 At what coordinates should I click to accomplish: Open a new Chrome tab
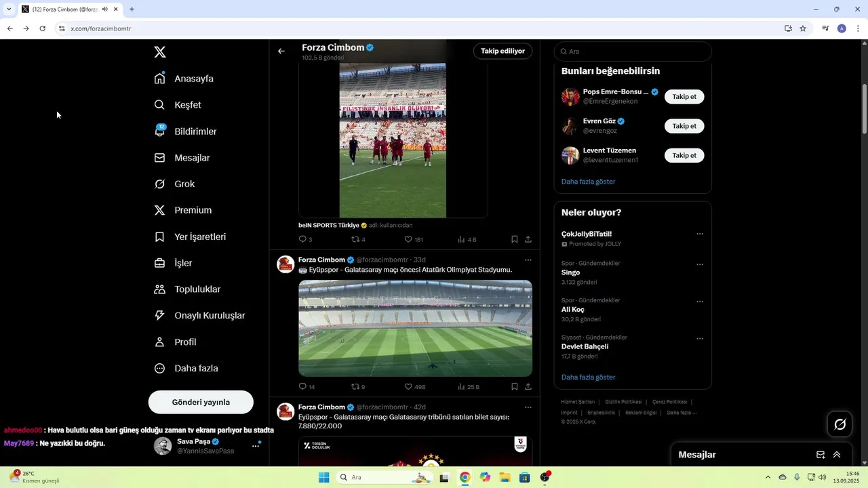[132, 9]
